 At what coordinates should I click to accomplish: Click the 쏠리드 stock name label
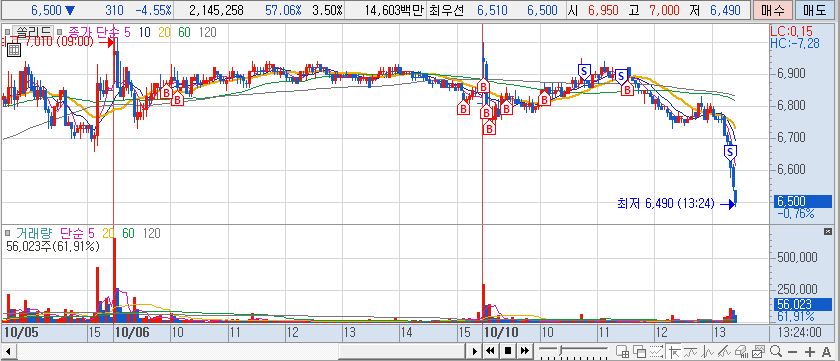[32, 33]
